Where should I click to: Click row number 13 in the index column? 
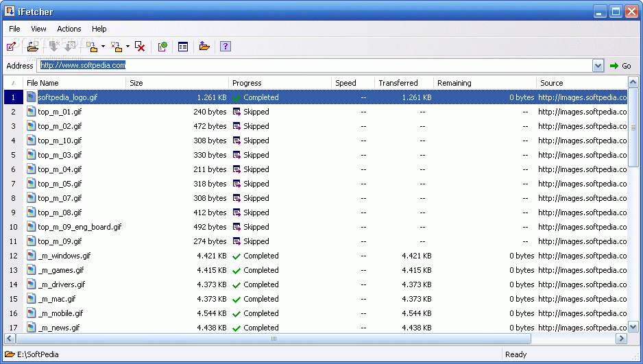[x=14, y=270]
